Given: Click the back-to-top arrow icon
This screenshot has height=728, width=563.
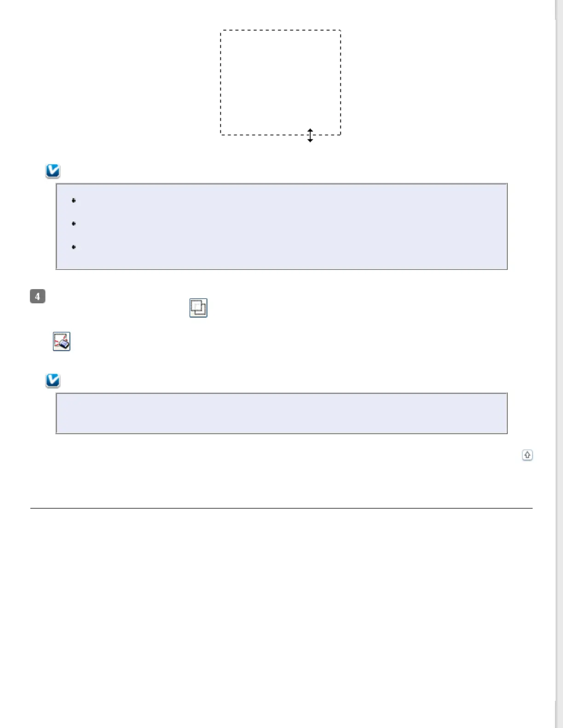Looking at the screenshot, I should (x=527, y=455).
